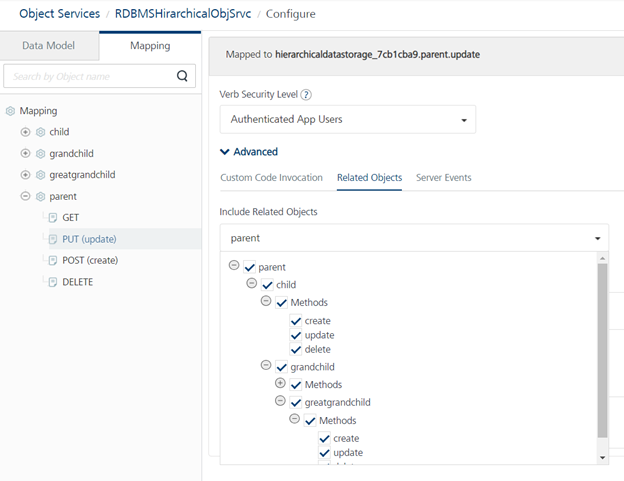Click the document icon beside DELETE
The height and width of the screenshot is (481, 624).
52,282
